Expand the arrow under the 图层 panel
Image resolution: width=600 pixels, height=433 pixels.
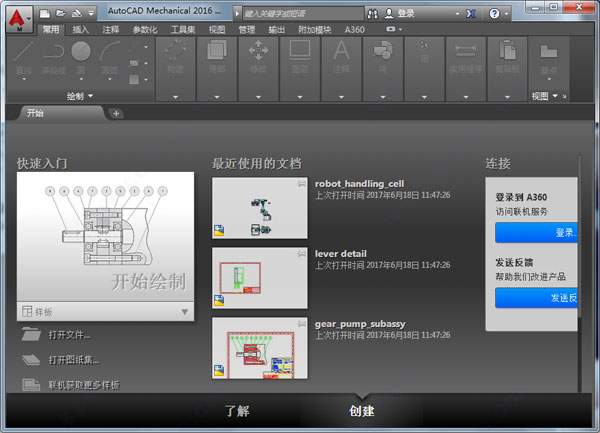[300, 97]
